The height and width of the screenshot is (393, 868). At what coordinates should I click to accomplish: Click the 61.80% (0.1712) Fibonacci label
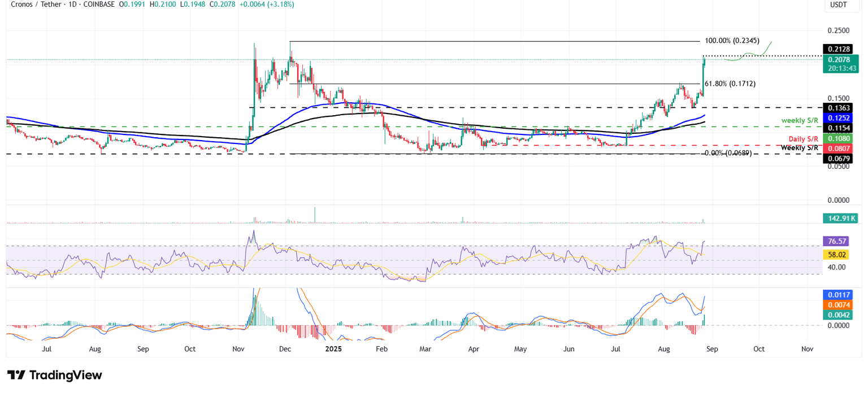coord(729,83)
